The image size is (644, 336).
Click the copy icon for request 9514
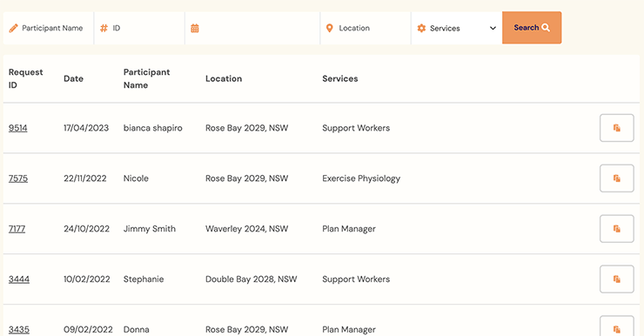(616, 128)
